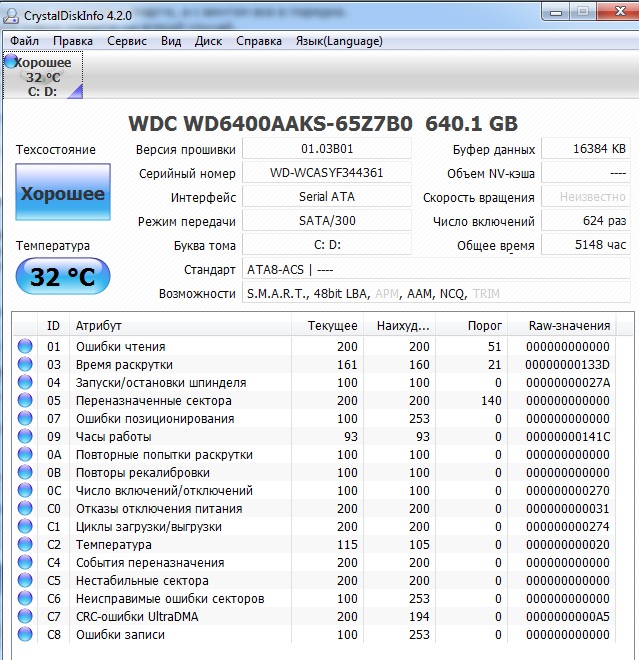Open the Файл menu
The width and height of the screenshot is (639, 660).
[x=25, y=41]
